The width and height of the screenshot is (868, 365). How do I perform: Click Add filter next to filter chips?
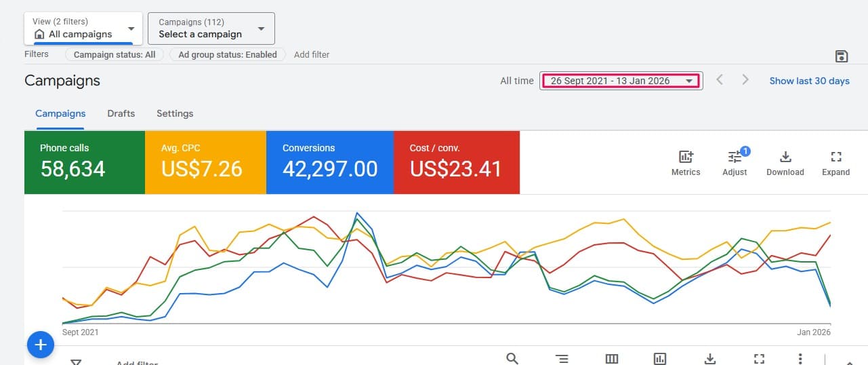pos(312,54)
